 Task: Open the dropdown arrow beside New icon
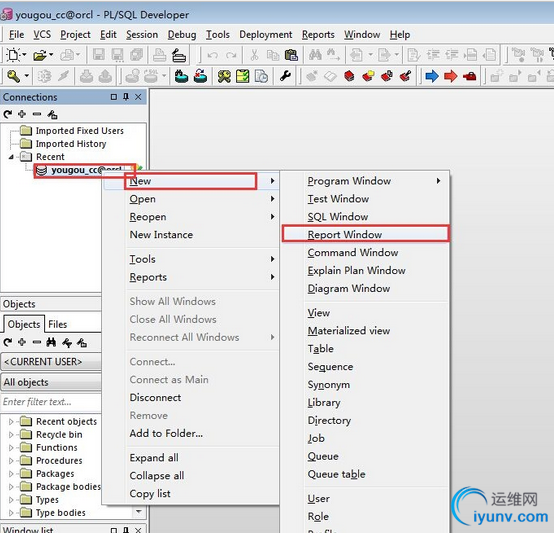click(24, 55)
